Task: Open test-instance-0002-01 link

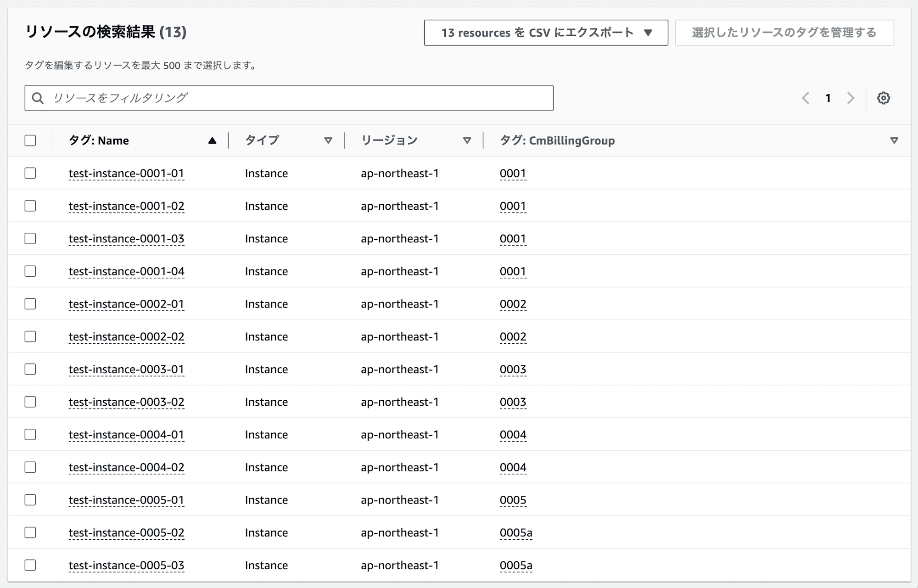Action: (x=126, y=304)
